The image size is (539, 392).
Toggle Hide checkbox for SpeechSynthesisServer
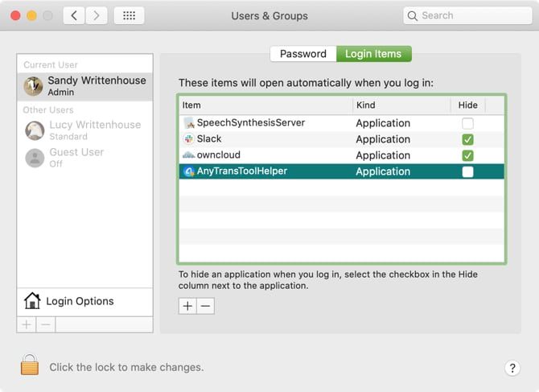click(467, 123)
